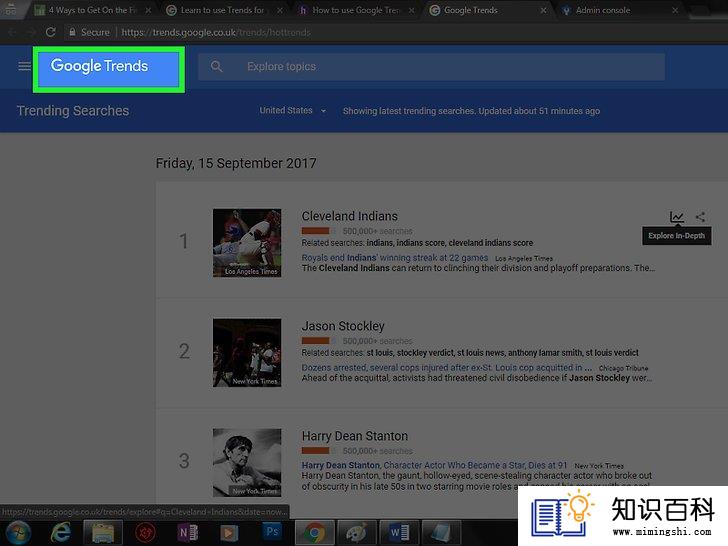The height and width of the screenshot is (546, 728).
Task: Click the Harry Dean Stanton thumbnail image
Action: coord(247,463)
